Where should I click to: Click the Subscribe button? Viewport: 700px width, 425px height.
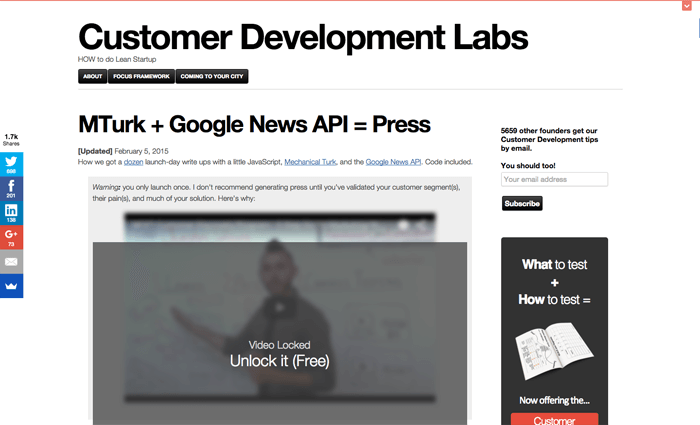522,204
